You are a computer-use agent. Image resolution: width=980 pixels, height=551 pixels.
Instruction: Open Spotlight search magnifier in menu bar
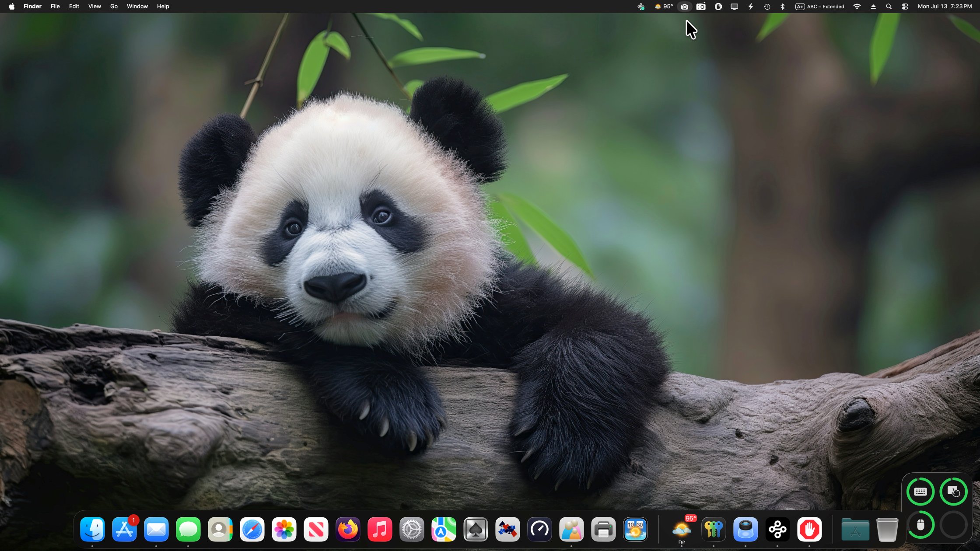click(x=889, y=7)
